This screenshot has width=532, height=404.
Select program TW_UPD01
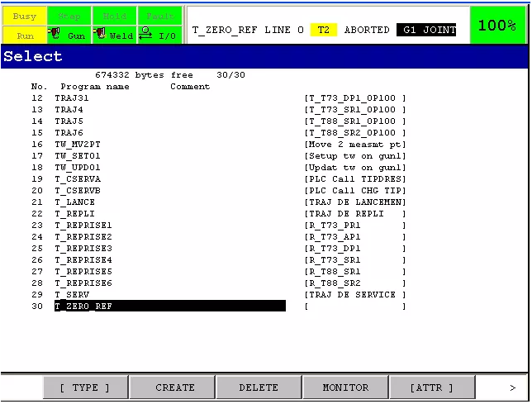[x=78, y=167]
